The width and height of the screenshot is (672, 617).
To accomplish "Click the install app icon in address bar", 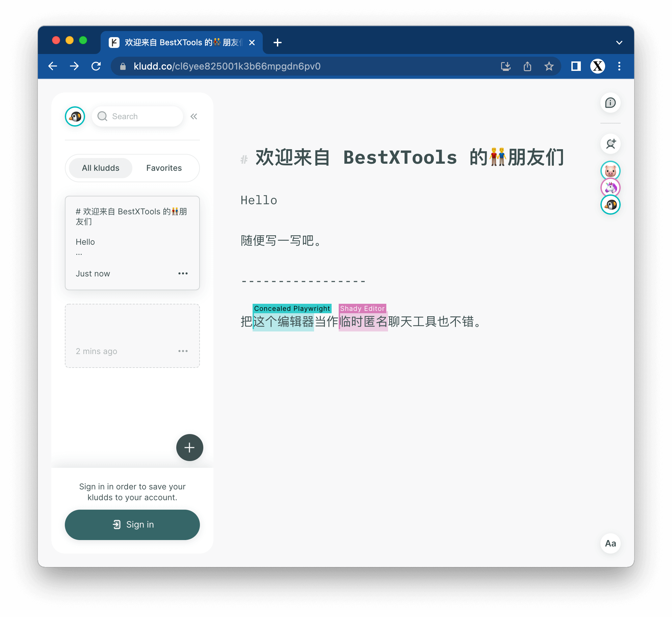I will point(506,66).
